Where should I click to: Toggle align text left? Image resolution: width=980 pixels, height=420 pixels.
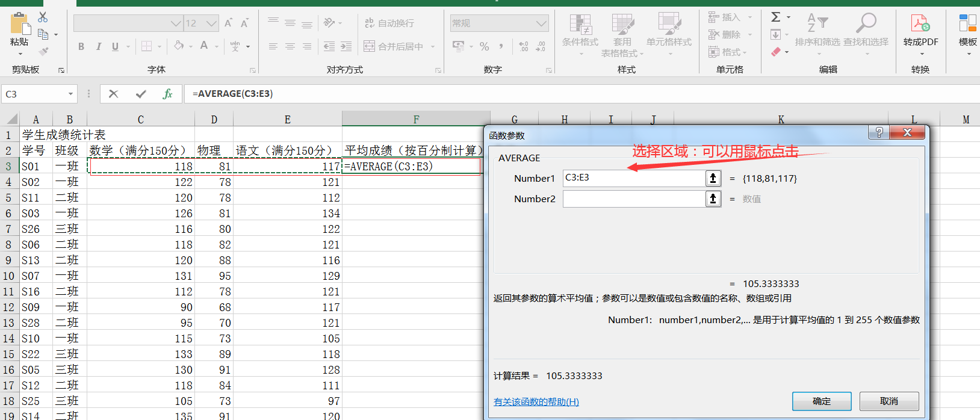(x=273, y=46)
